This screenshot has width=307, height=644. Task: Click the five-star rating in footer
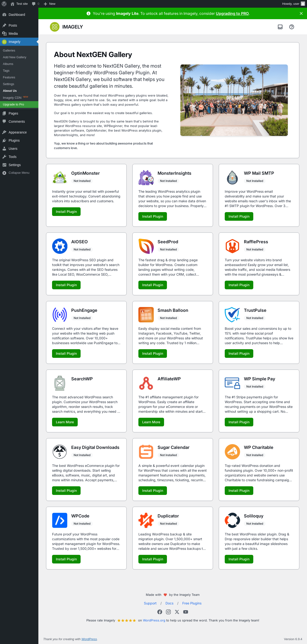point(127,620)
